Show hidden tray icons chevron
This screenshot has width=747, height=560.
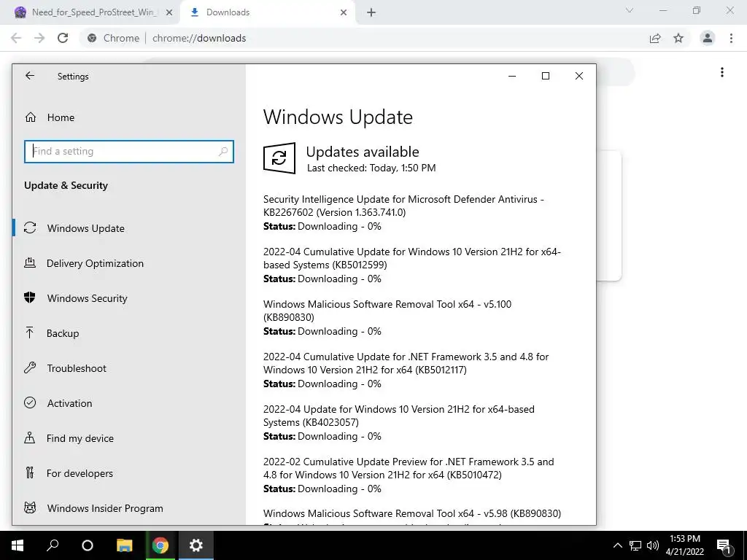coord(617,545)
